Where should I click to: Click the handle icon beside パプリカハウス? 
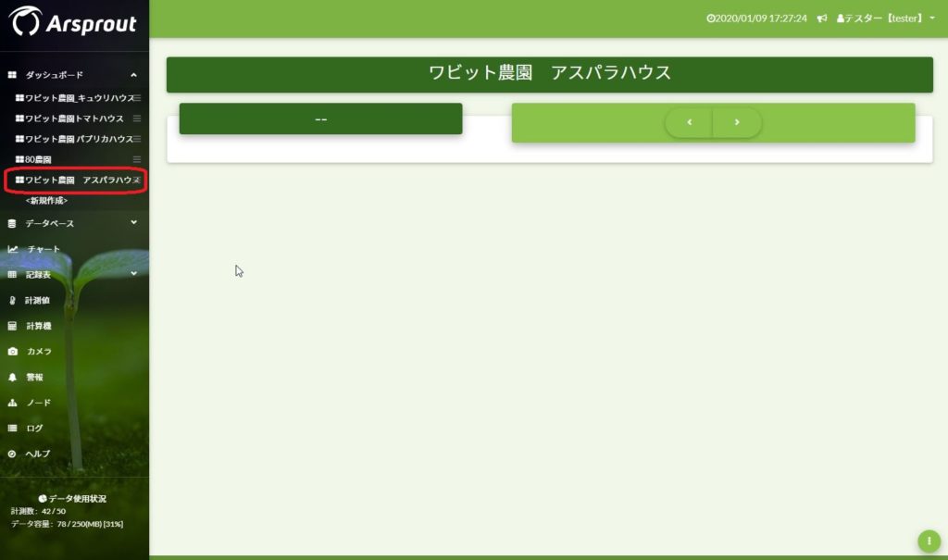137,139
